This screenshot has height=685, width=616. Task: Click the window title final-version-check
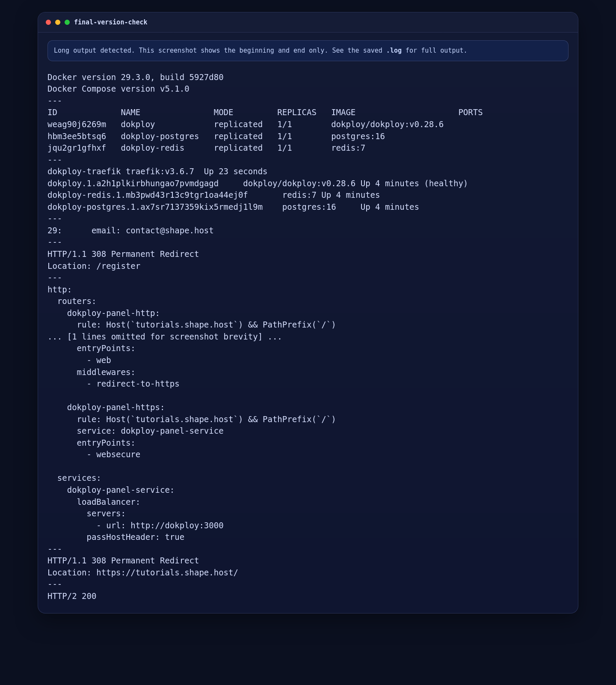tap(111, 22)
